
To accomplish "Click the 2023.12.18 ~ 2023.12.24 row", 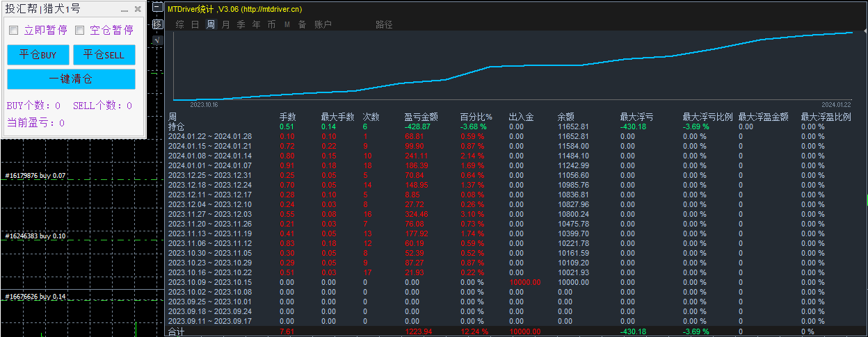I will click(516, 185).
